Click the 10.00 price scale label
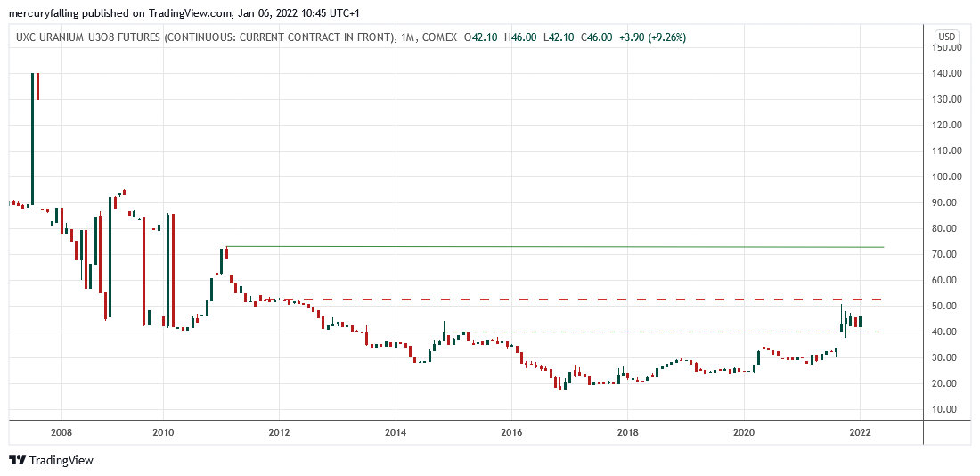The height and width of the screenshot is (476, 980). [946, 409]
